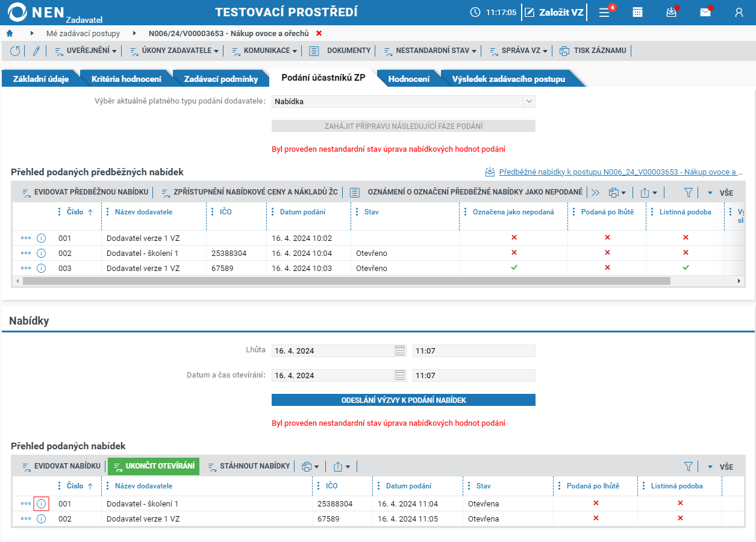Click ZPŘÍSTUPNĚNÍ NABÍDKOVÉ CENY A NÁKLADŮ ŽC
This screenshot has width=756, height=542.
click(249, 192)
